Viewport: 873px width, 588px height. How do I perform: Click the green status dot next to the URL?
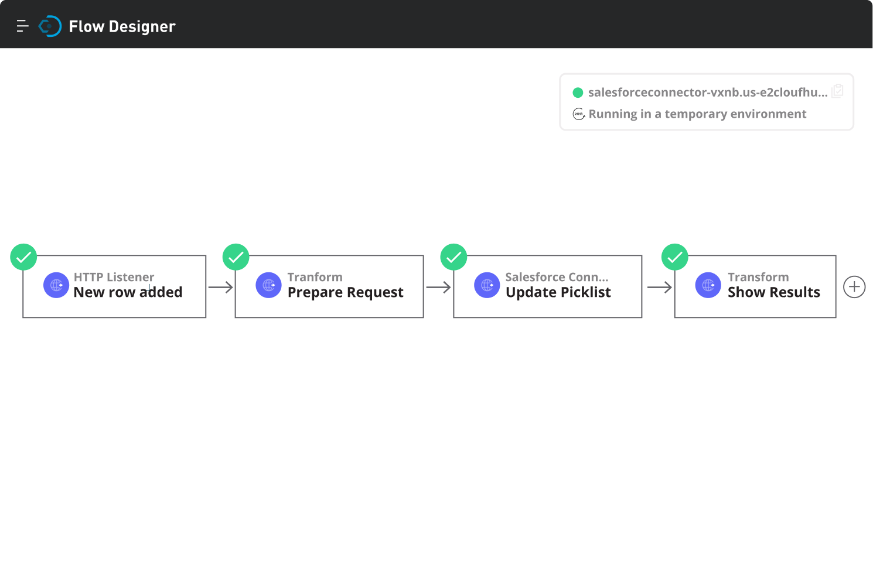coord(578,93)
